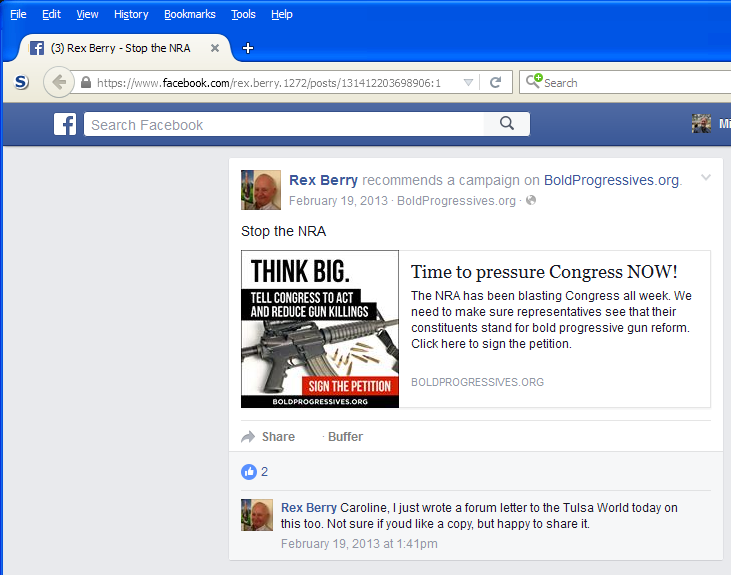Open 'Time to pressure Congress NOW!' headline
The height and width of the screenshot is (575, 731).
(544, 272)
